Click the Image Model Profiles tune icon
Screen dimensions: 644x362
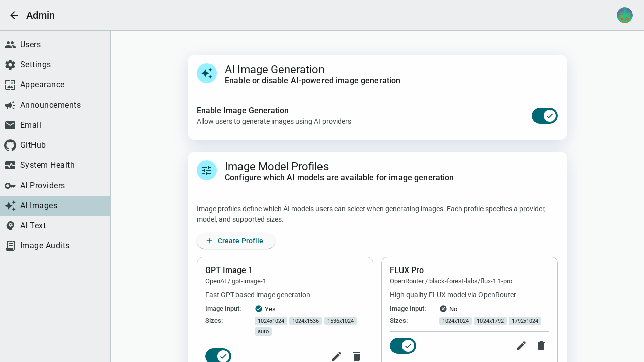click(207, 170)
